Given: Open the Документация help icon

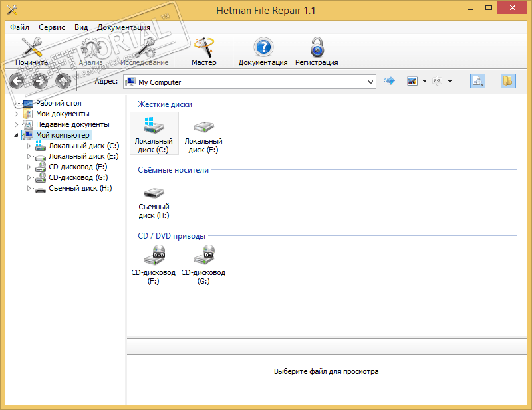Looking at the screenshot, I should pyautogui.click(x=263, y=47).
